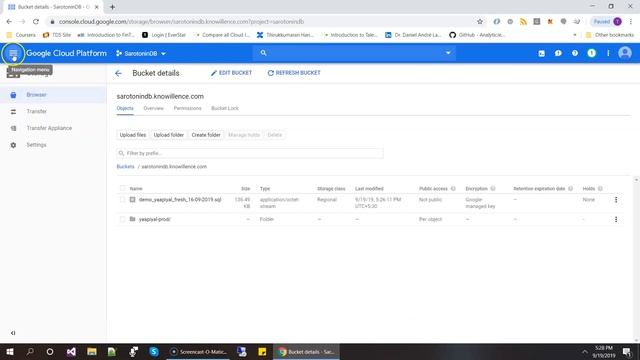640x360 pixels.
Task: Open the Coursera bookmark
Action: [x=21, y=35]
